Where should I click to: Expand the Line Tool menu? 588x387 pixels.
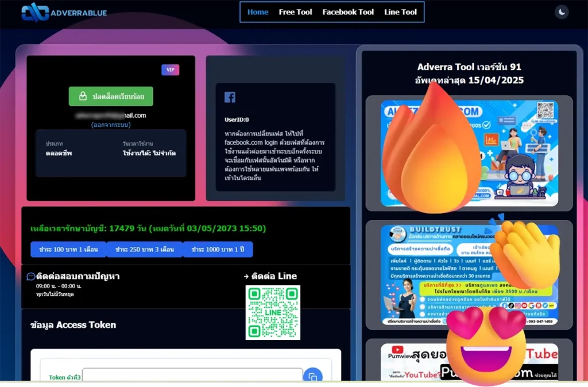click(x=400, y=12)
